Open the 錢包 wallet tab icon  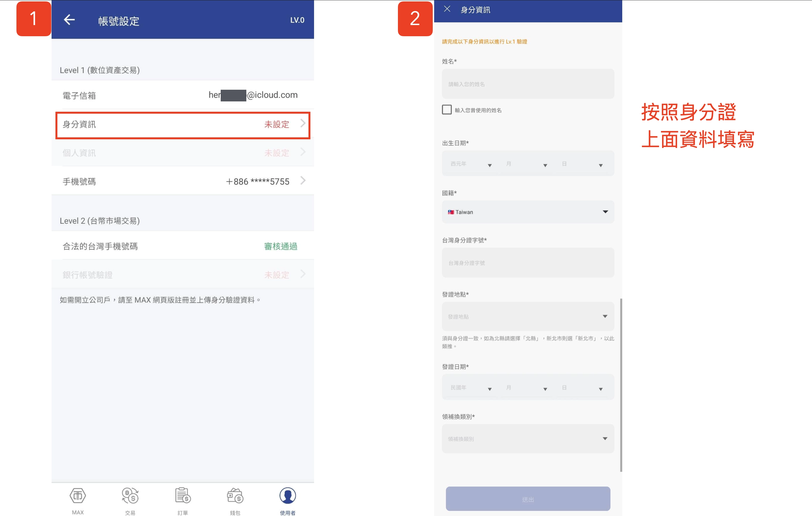pos(235,496)
